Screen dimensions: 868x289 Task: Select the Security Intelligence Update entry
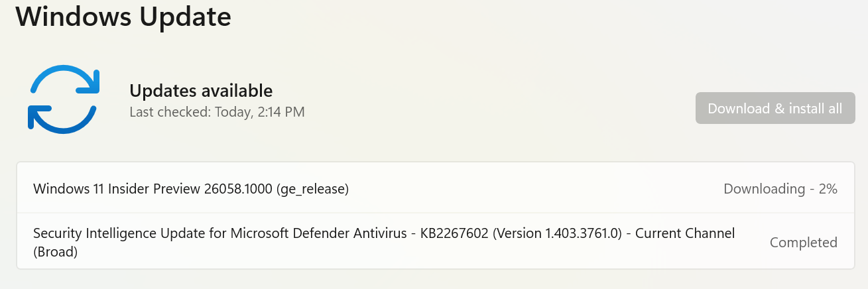[435, 241]
